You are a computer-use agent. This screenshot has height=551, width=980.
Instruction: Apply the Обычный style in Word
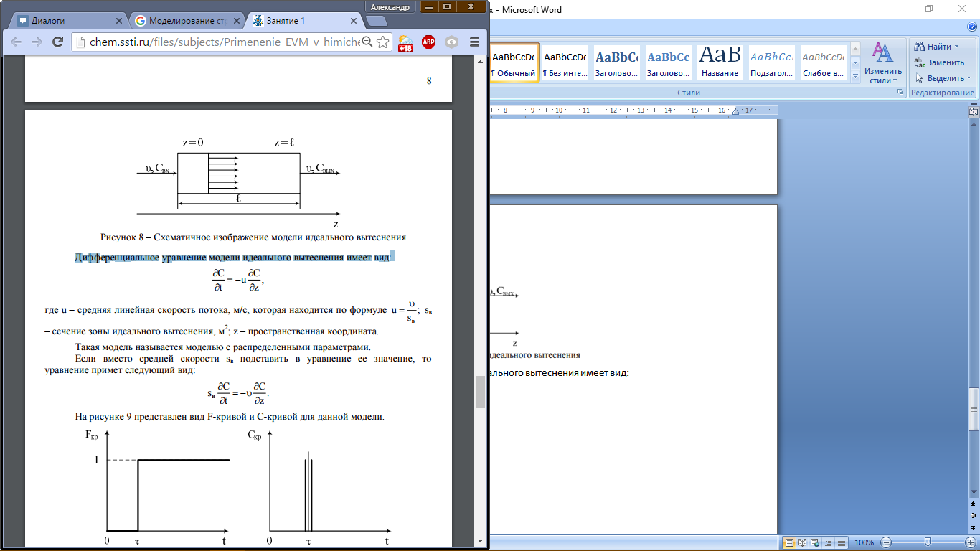[x=513, y=63]
